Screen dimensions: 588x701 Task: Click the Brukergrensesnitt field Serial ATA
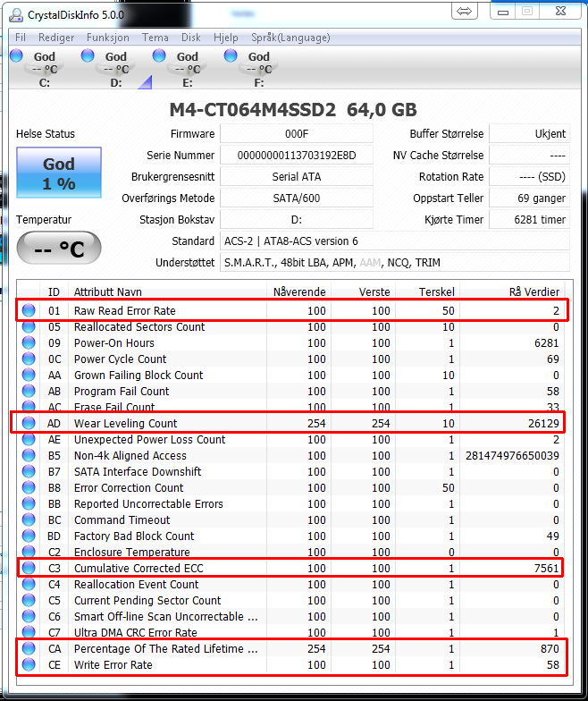(297, 177)
